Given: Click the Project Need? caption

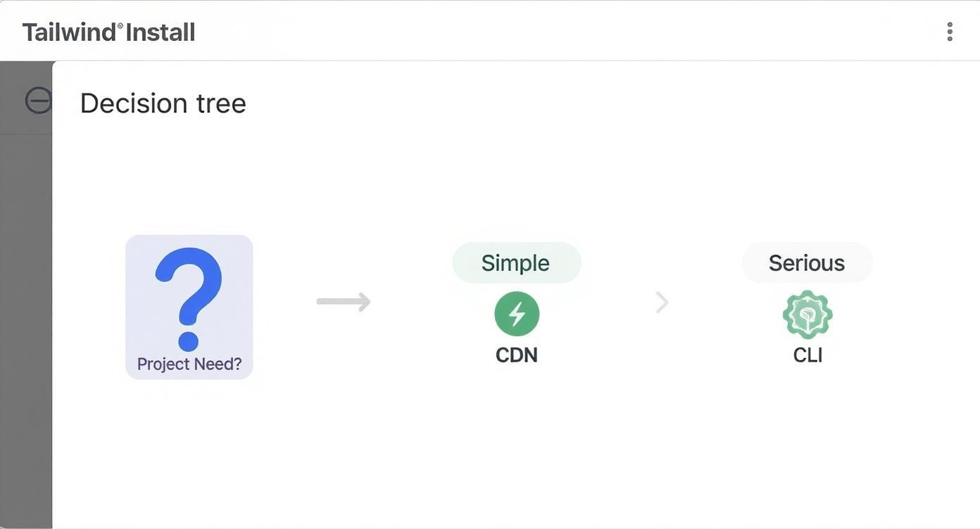Looking at the screenshot, I should click(x=189, y=364).
